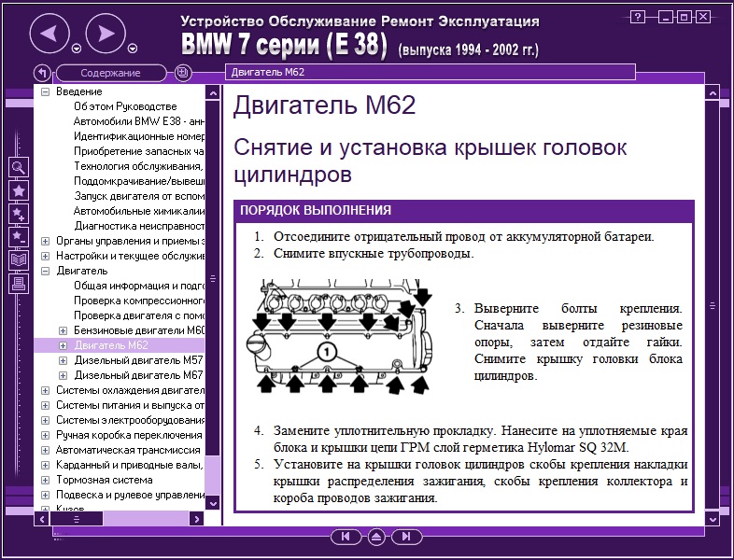Open 'Приобретение запасных частей' topic
Image resolution: width=734 pixels, height=560 pixels.
[139, 151]
